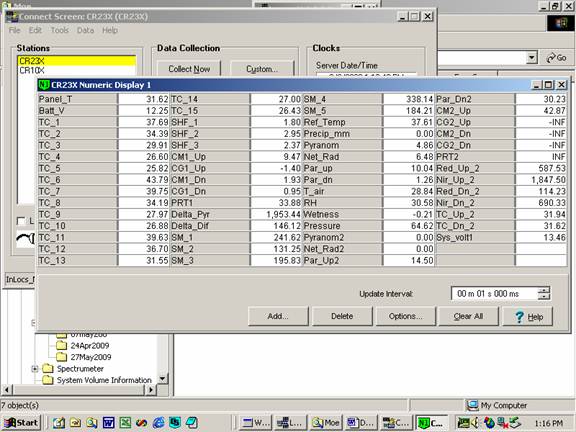Click the disconnected network tray icon

pyautogui.click(x=502, y=423)
